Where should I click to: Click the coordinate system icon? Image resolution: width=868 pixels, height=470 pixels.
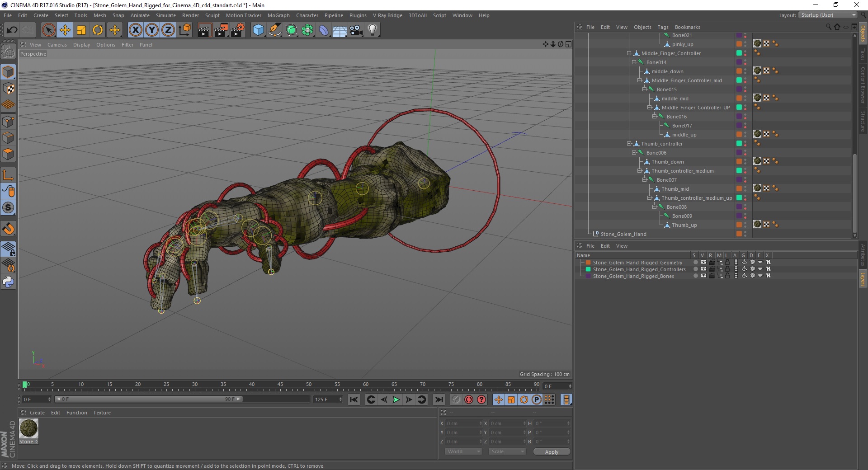coord(184,30)
